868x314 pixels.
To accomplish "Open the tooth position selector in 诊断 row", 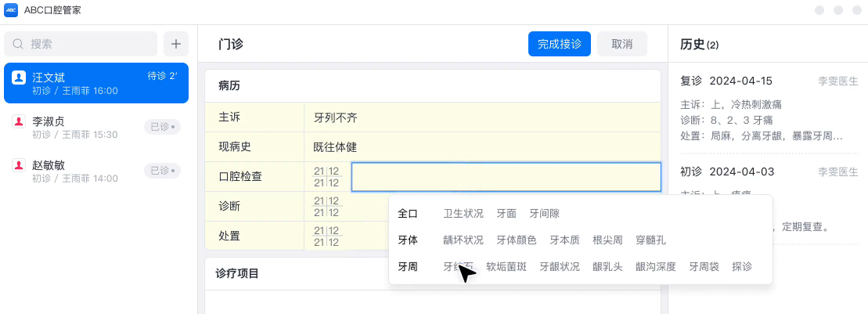I will [326, 207].
